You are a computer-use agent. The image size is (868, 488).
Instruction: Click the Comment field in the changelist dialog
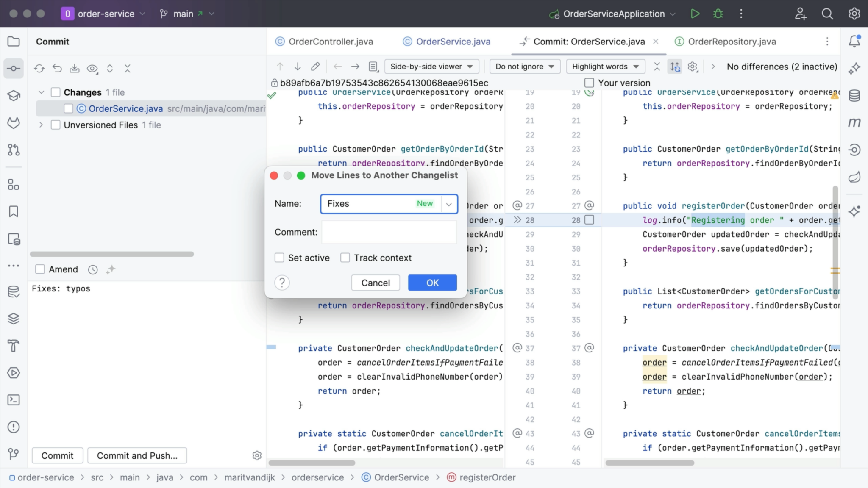coord(388,232)
